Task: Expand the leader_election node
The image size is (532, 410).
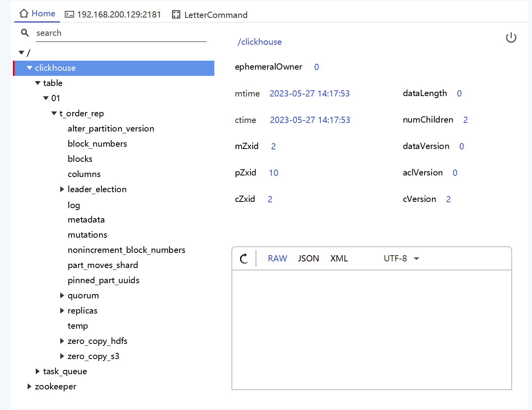Action: [62, 189]
